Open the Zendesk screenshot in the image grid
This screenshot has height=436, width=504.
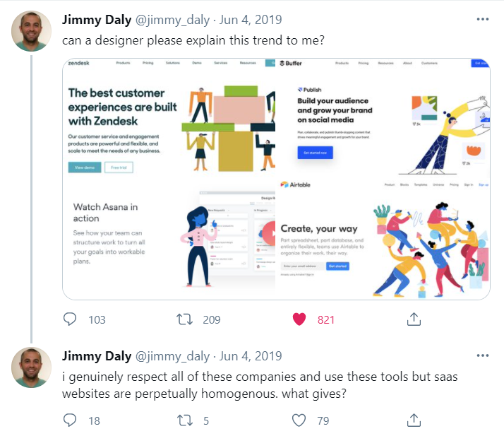click(x=169, y=119)
